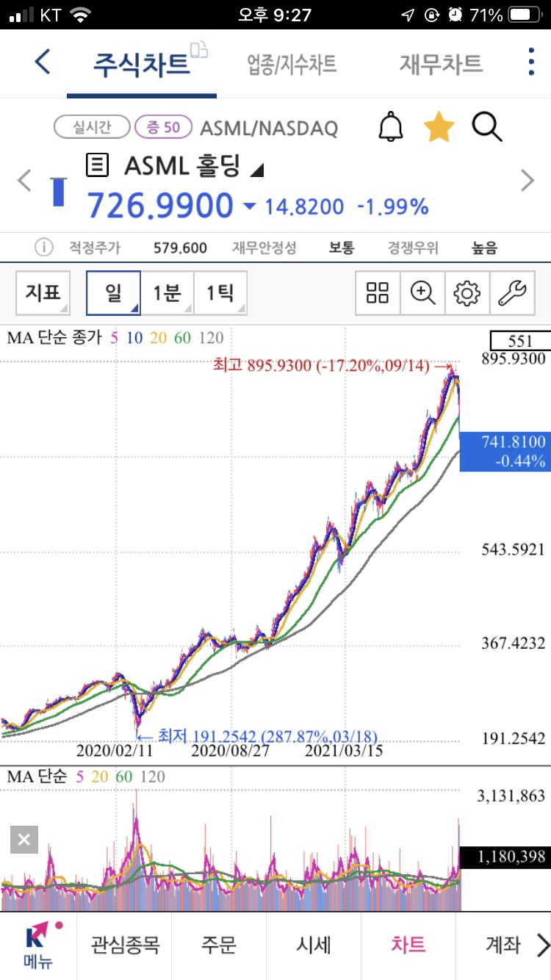Open 계좌 bottom tab

click(x=503, y=945)
